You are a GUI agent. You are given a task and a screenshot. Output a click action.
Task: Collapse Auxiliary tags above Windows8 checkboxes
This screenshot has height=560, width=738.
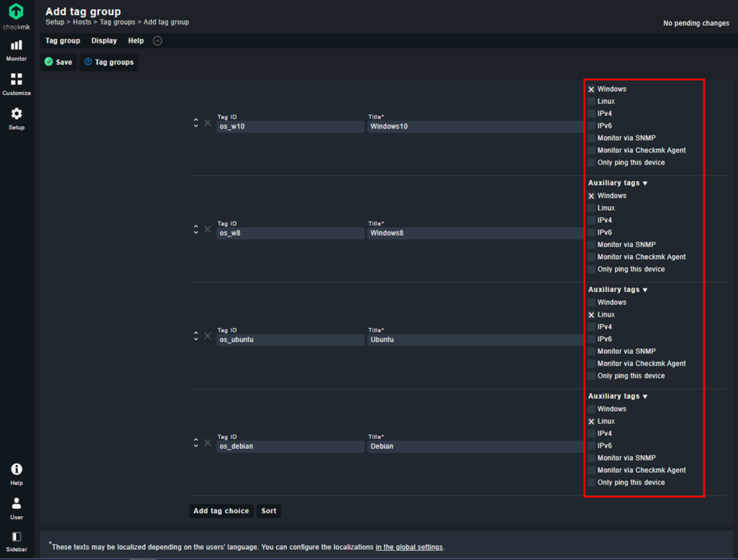point(618,183)
